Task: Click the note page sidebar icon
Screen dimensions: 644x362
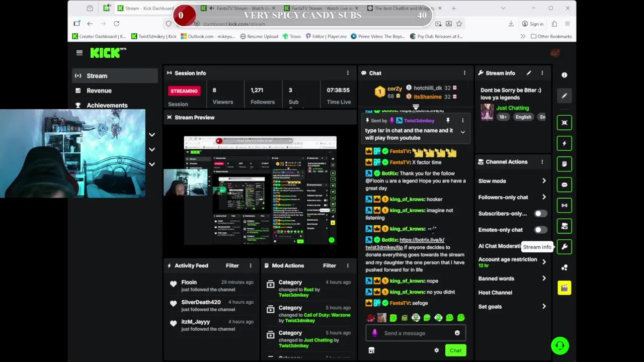Action: (x=565, y=164)
